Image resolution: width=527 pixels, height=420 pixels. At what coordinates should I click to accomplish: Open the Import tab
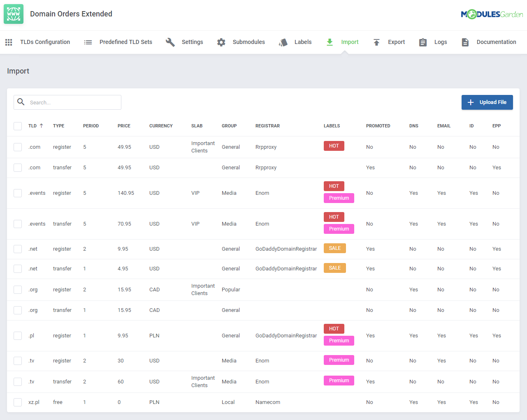click(x=349, y=42)
